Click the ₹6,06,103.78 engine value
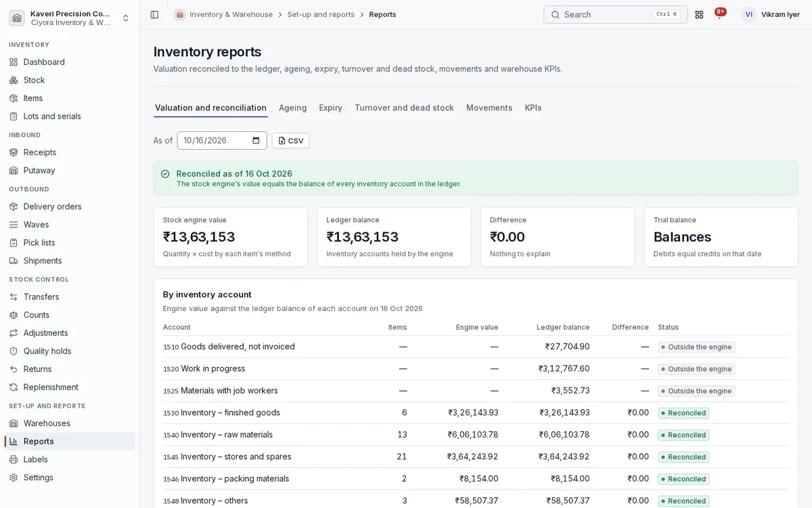This screenshot has width=812, height=508. coord(473,435)
